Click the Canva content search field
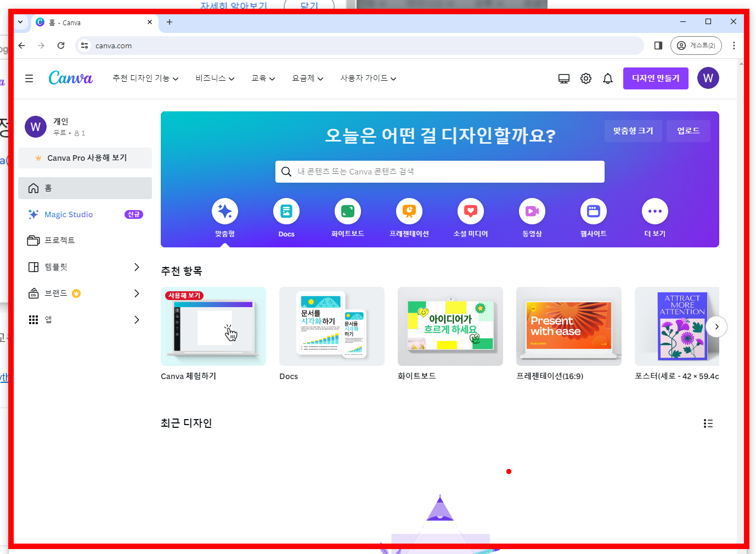 point(440,172)
